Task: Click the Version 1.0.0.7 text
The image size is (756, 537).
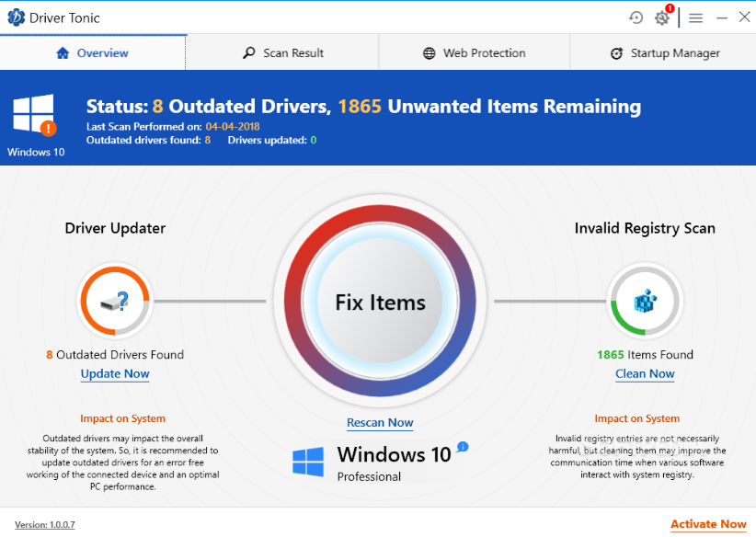Action: pyautogui.click(x=45, y=525)
